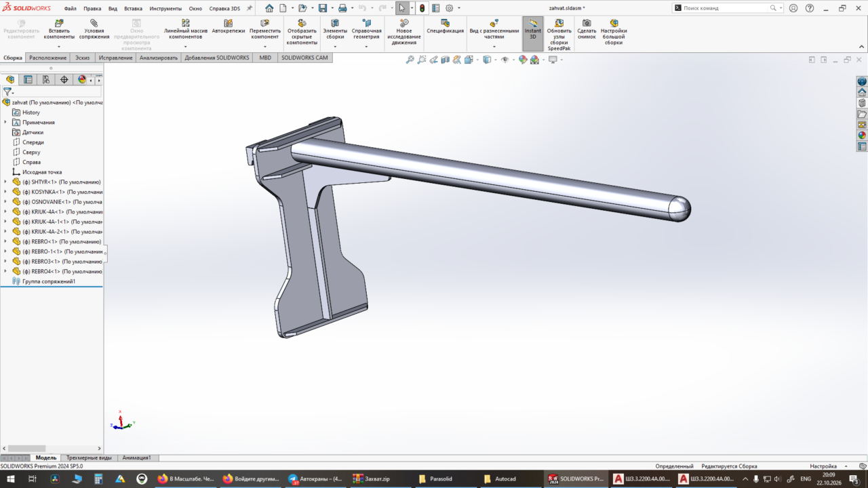Activate the Move Component (Переместить компонент) tool

pos(264,29)
